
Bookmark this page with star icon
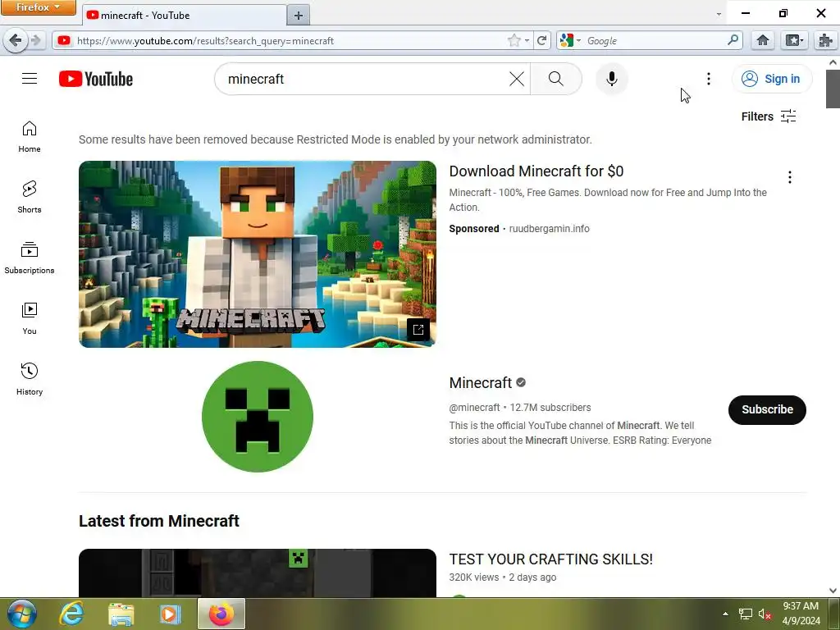tap(514, 40)
